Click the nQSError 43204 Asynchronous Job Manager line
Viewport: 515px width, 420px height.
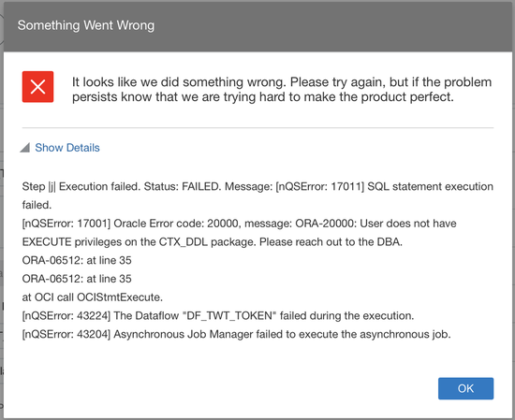pyautogui.click(x=237, y=334)
